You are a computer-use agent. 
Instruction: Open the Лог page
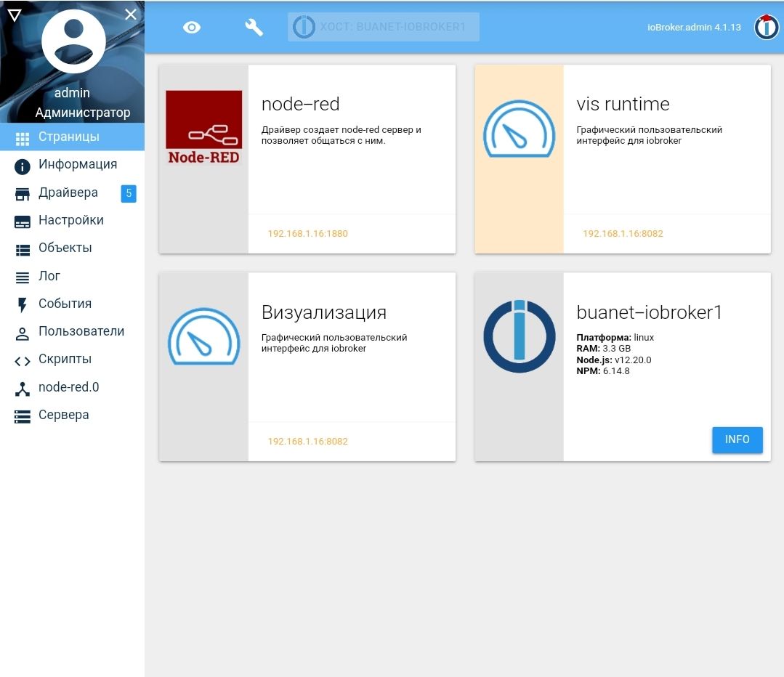pos(72,276)
